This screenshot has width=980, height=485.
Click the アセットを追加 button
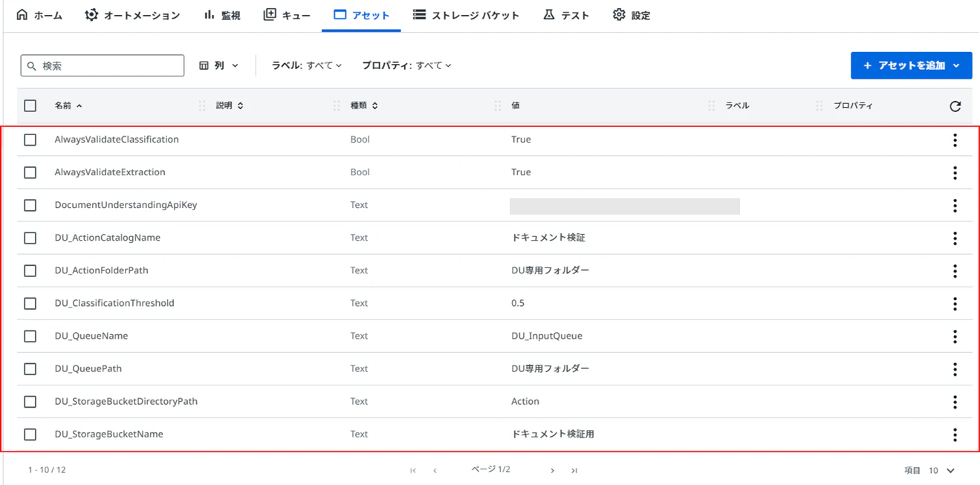[911, 65]
